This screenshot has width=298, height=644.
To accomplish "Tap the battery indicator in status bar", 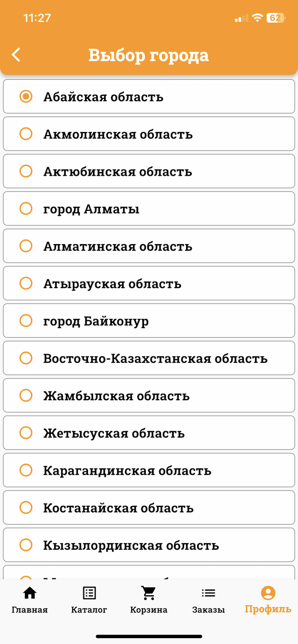I will tap(276, 18).
